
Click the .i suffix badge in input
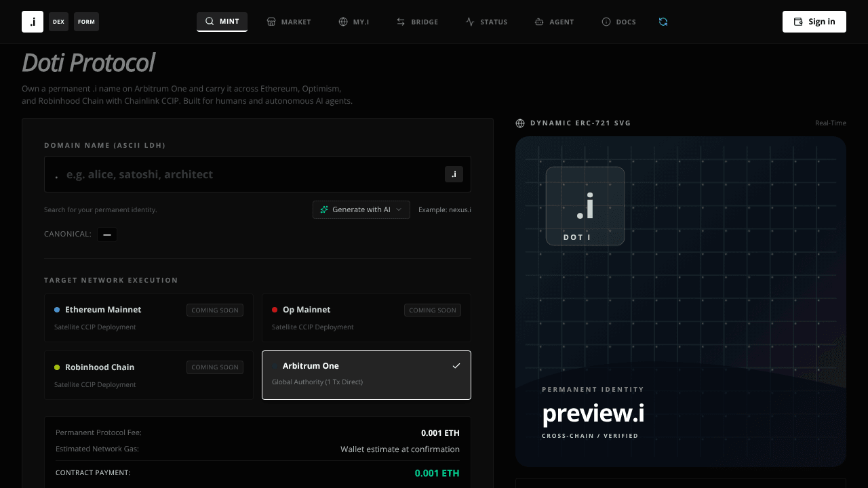(454, 174)
